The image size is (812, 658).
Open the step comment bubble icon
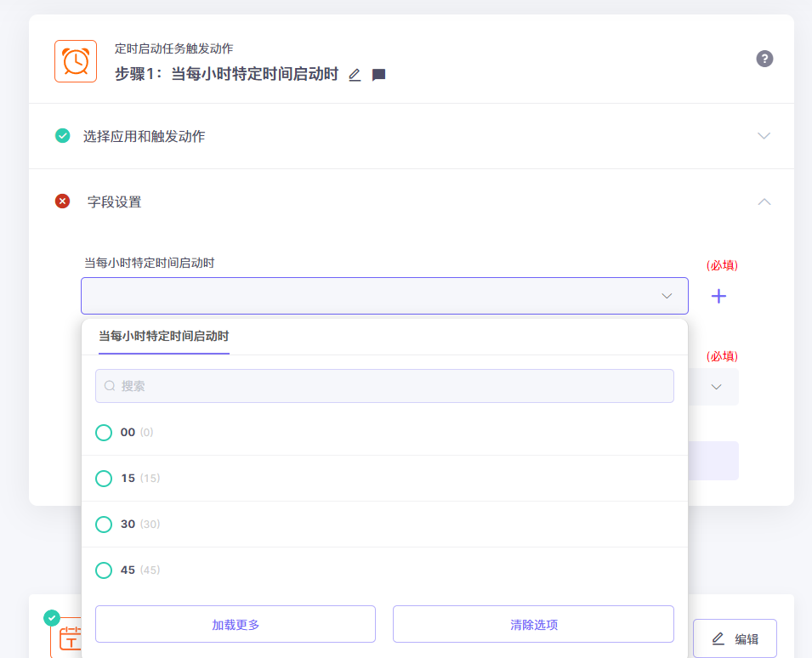pos(379,75)
